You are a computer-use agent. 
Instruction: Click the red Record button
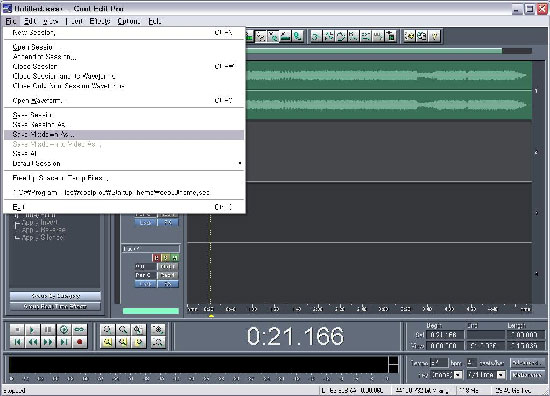point(80,342)
